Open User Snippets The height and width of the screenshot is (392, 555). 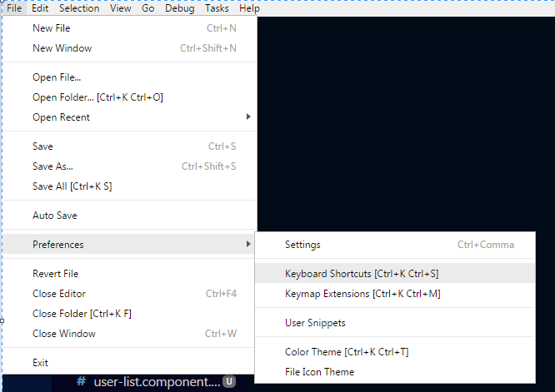pos(315,323)
